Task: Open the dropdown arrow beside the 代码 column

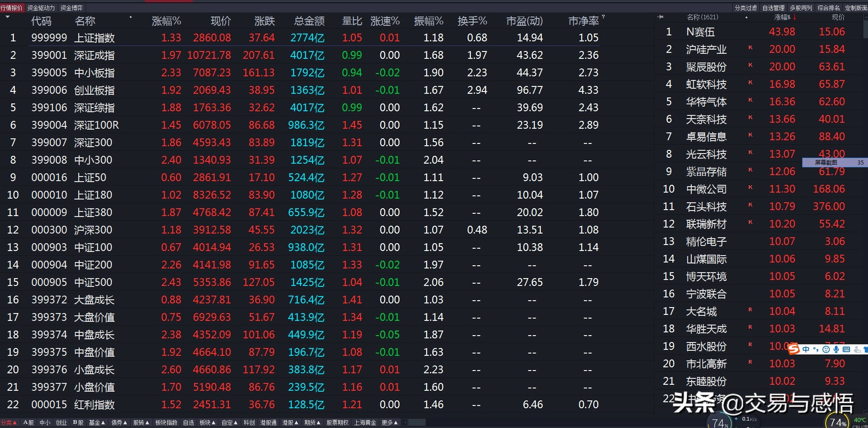Action: pos(7,17)
